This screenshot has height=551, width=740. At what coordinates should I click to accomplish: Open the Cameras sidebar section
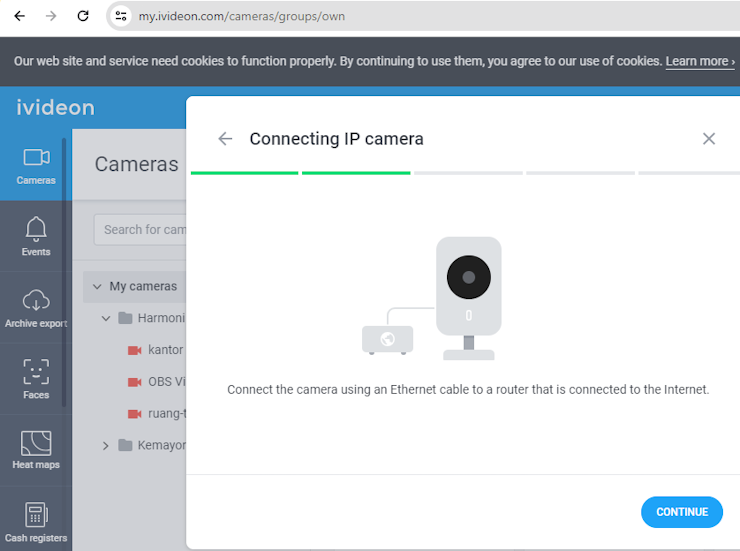coord(36,166)
